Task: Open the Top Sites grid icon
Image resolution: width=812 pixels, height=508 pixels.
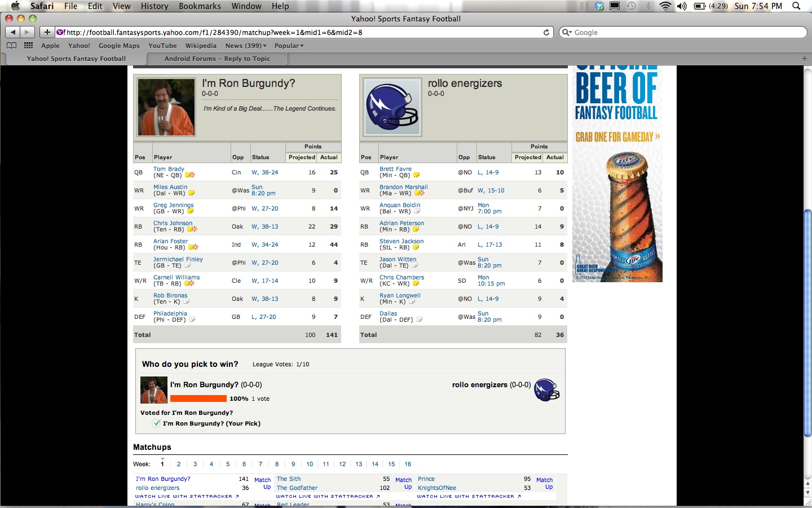Action: pos(28,46)
